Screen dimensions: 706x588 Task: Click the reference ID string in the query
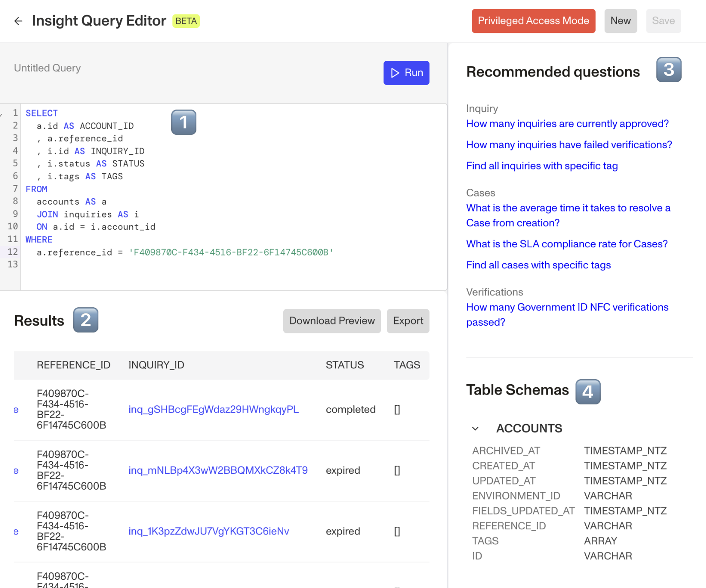point(231,252)
